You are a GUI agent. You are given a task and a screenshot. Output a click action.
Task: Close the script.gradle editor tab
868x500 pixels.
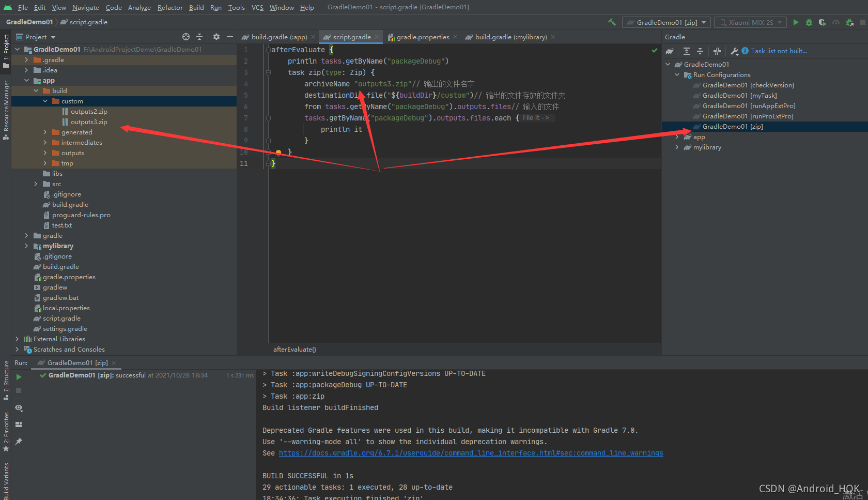(377, 37)
